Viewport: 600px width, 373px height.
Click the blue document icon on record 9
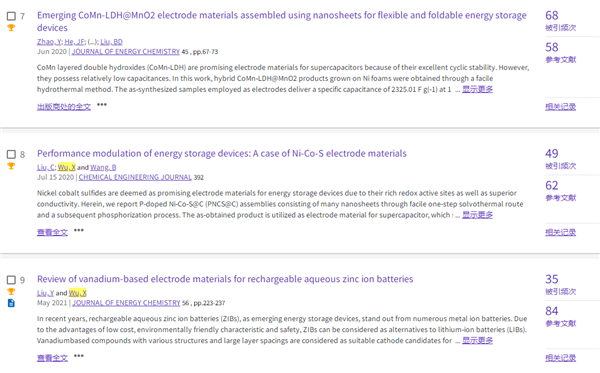coord(11,303)
